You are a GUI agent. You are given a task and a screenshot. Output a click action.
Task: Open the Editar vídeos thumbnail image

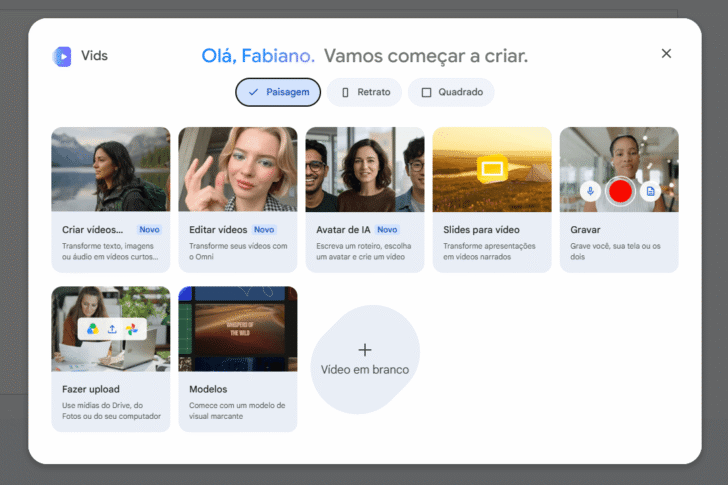(238, 169)
